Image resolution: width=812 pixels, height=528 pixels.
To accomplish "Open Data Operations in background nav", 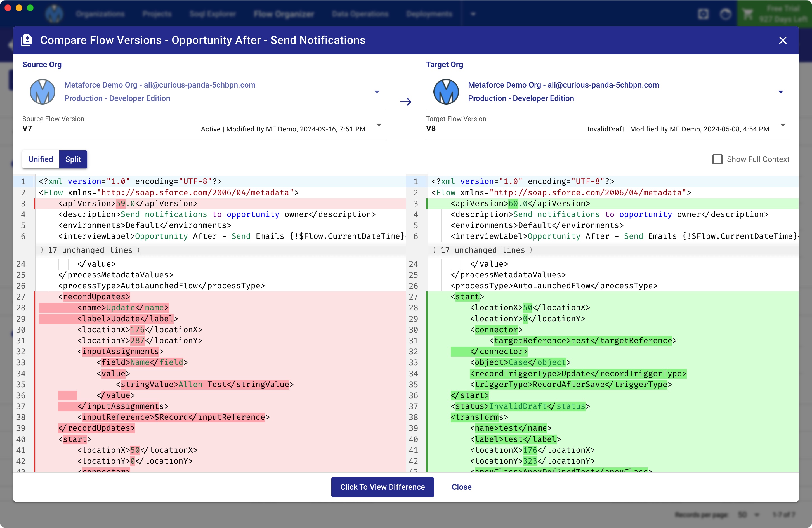I will click(x=360, y=14).
